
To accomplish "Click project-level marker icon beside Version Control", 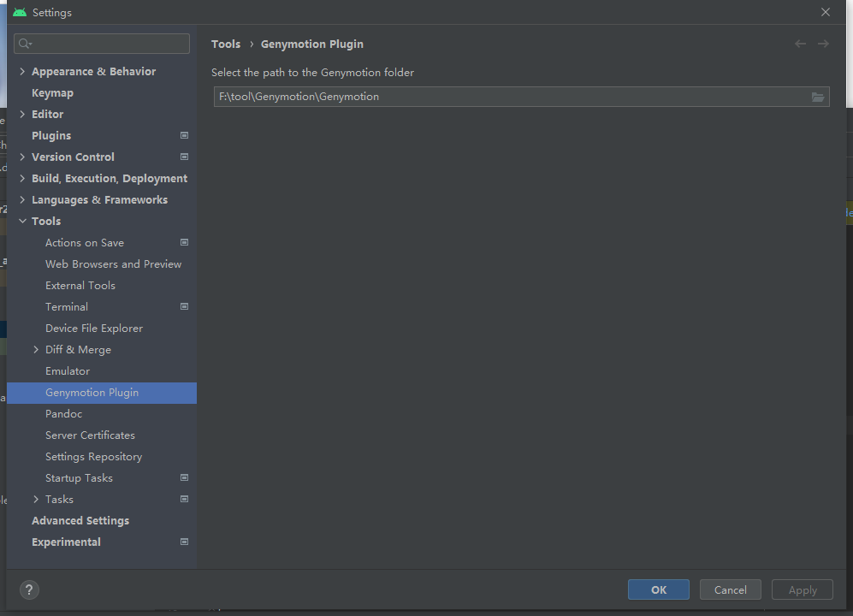I will (x=185, y=157).
